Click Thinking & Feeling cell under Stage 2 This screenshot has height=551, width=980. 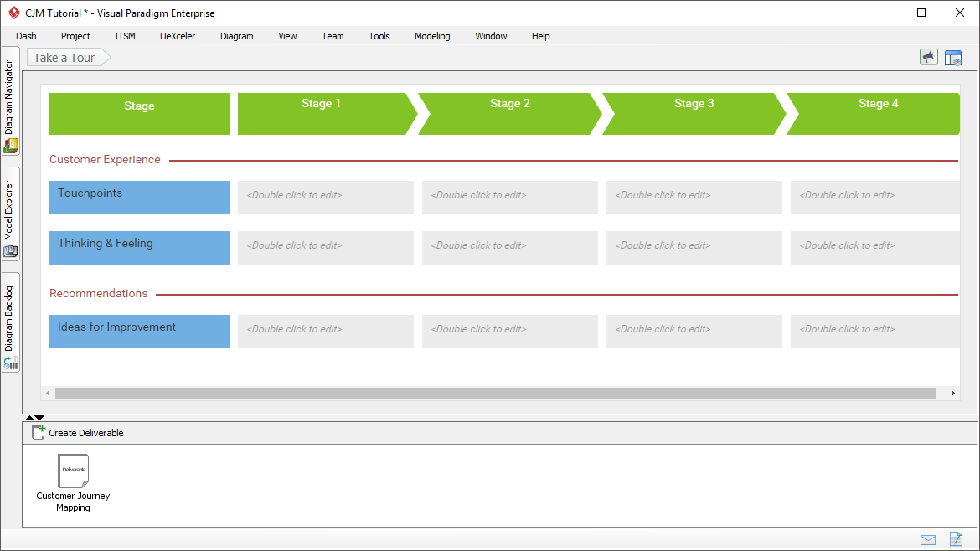click(x=510, y=248)
